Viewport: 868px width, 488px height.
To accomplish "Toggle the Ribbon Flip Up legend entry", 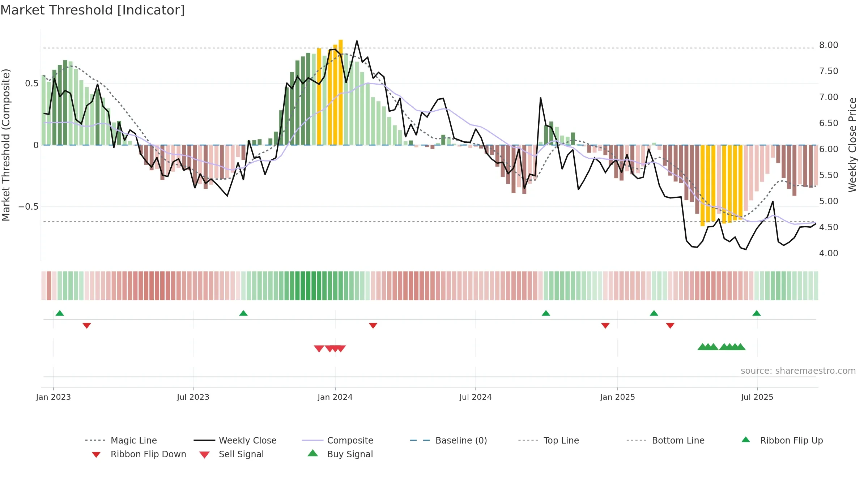I will click(782, 440).
